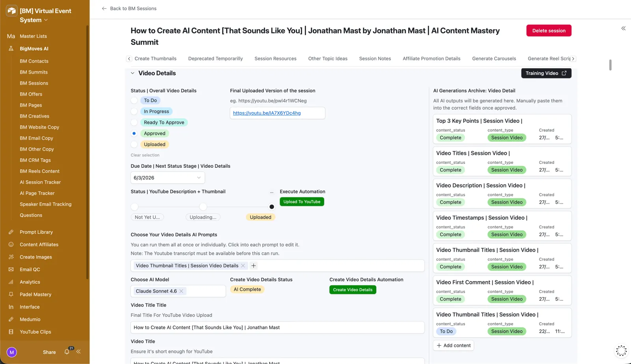Open the Create Images wand icon
This screenshot has height=364, width=631.
click(x=11, y=257)
